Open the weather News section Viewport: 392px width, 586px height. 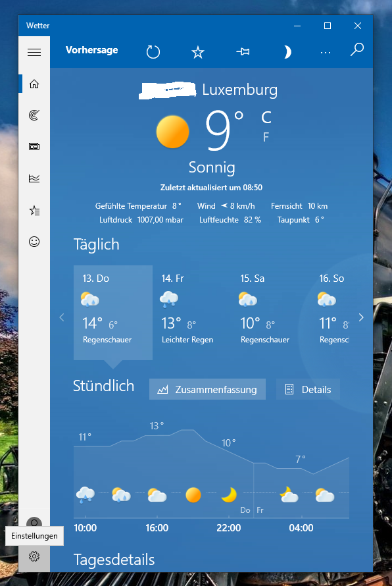coord(34,146)
